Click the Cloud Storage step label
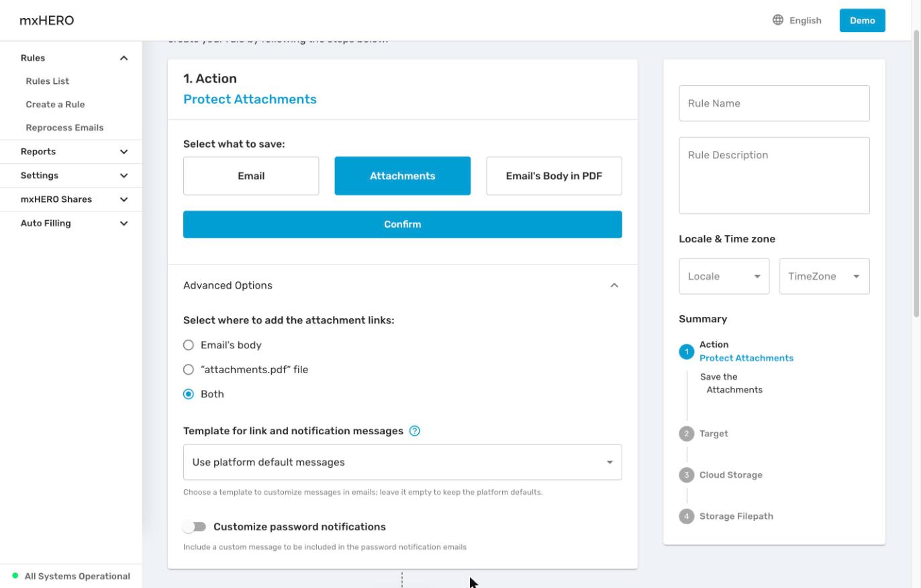 pyautogui.click(x=731, y=475)
